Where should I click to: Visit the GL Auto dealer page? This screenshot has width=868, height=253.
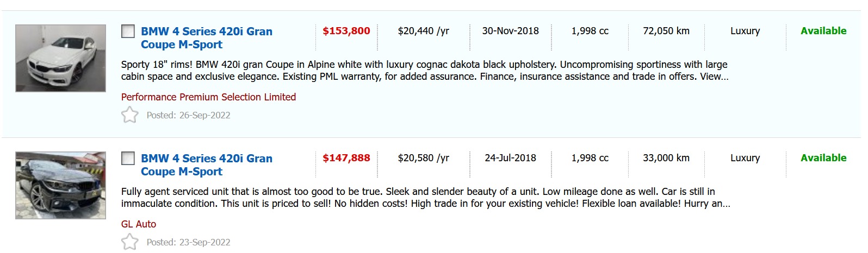coord(139,224)
